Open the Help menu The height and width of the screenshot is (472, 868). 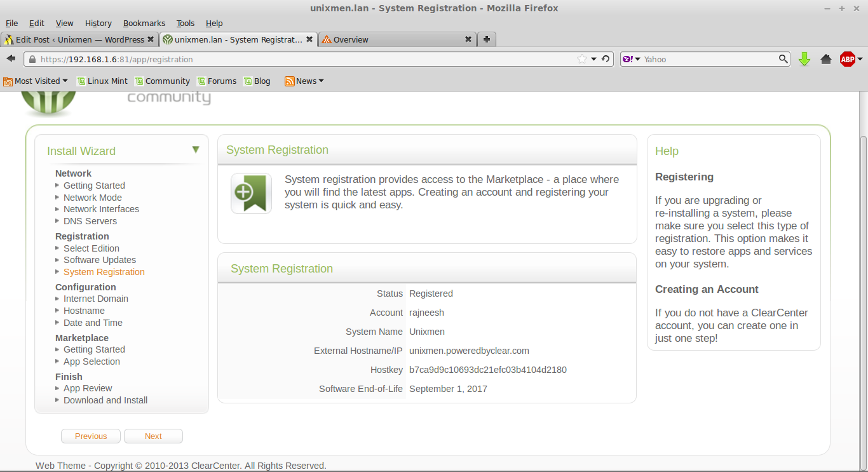[x=214, y=23]
